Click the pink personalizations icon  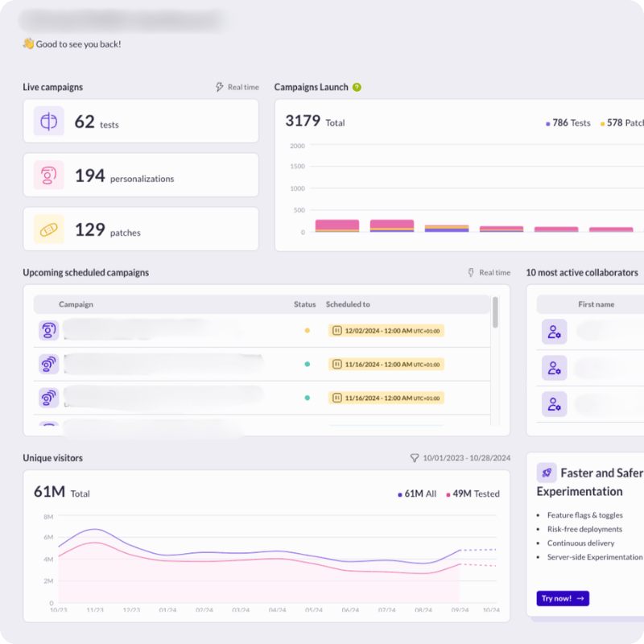pyautogui.click(x=48, y=175)
